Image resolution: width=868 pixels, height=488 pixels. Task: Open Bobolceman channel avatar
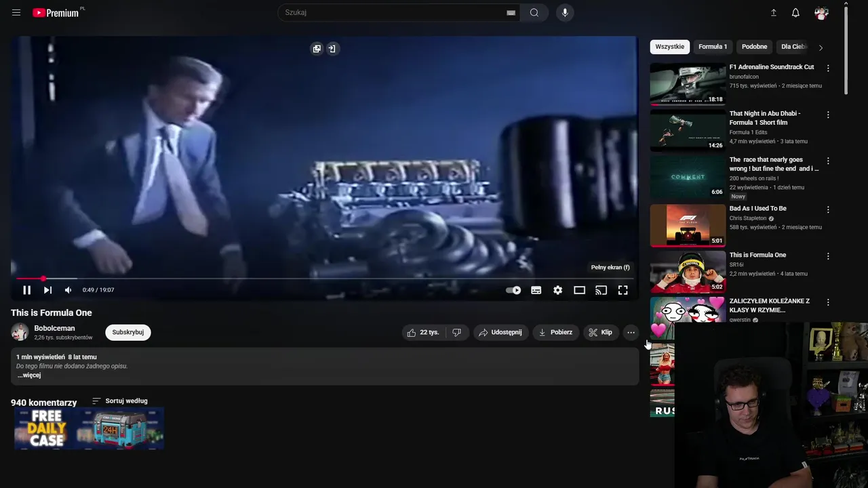point(20,332)
